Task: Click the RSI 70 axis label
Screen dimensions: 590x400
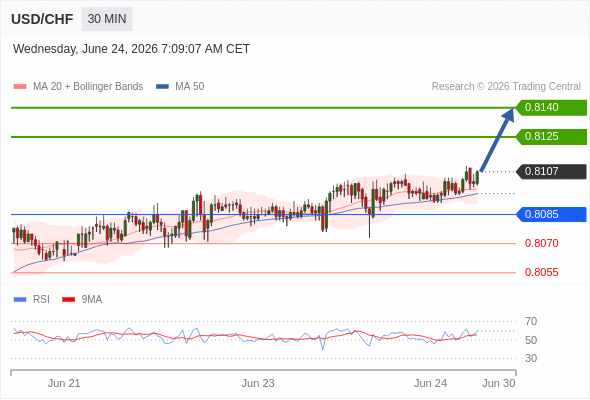Action: [x=531, y=321]
